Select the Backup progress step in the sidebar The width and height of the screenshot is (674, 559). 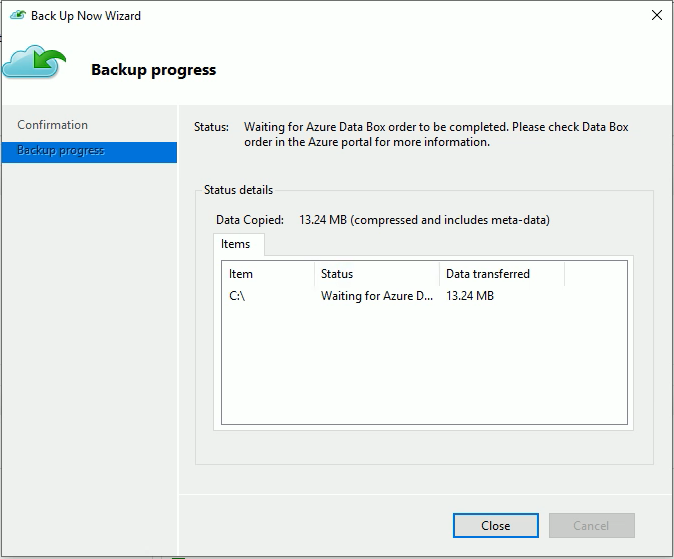point(89,152)
